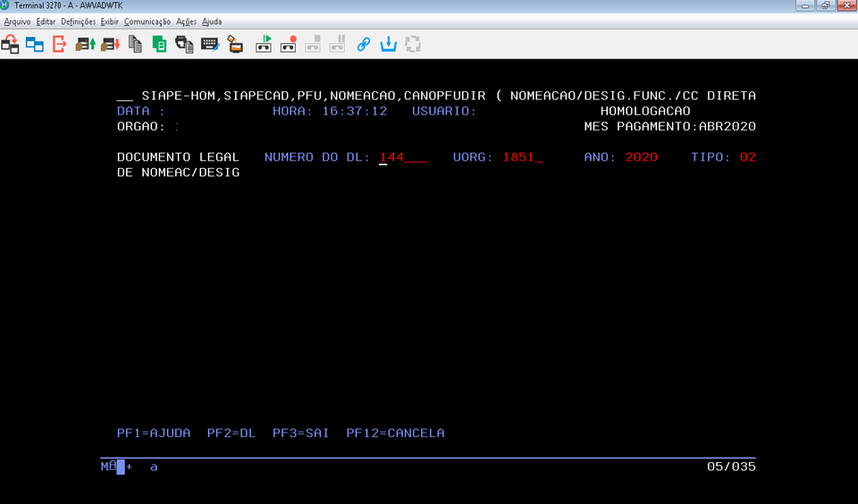Open the Ajuda menu
Screen dimensions: 858x504
(212, 21)
